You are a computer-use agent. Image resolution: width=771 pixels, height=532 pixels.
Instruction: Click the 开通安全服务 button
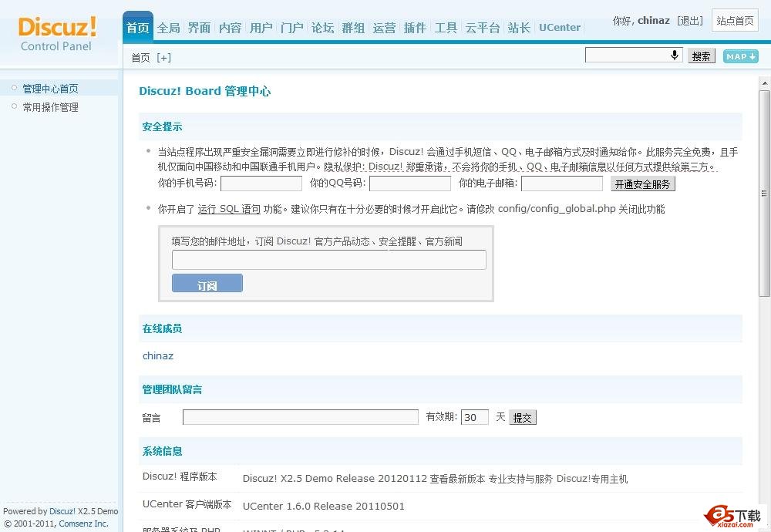(x=643, y=184)
